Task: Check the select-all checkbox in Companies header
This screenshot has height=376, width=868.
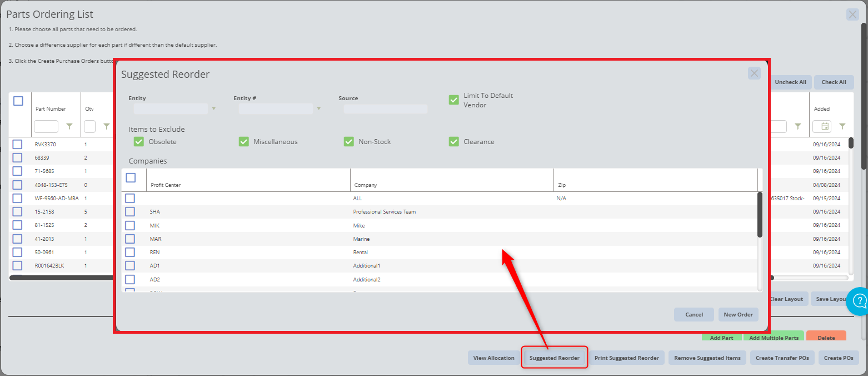Action: tap(131, 178)
